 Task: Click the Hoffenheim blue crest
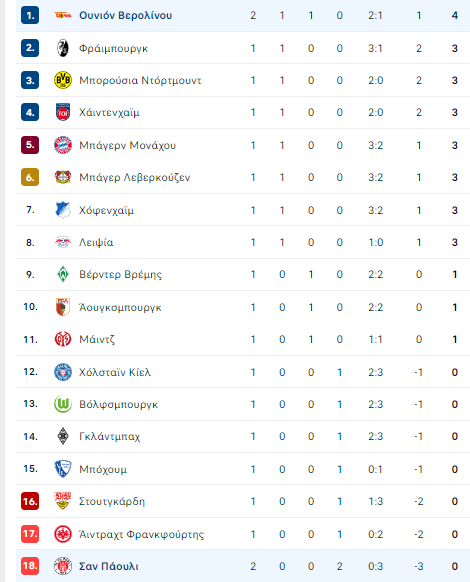(63, 210)
